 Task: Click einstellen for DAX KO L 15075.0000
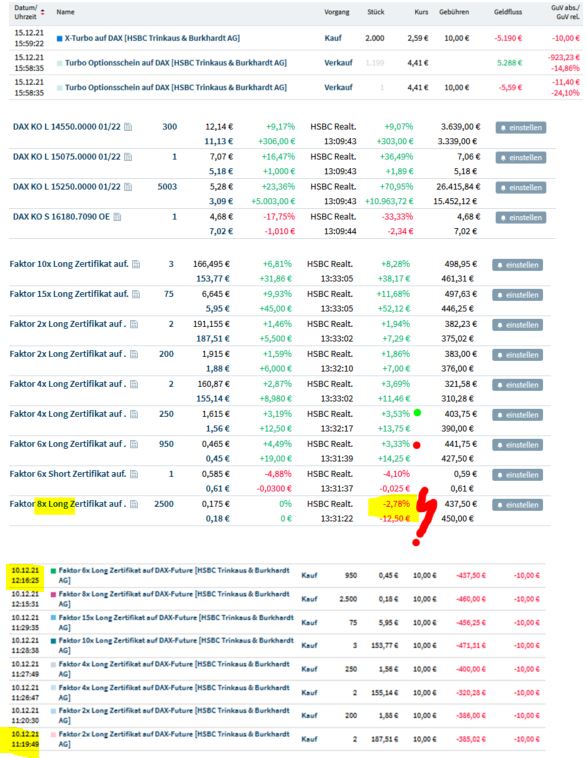pyautogui.click(x=521, y=158)
